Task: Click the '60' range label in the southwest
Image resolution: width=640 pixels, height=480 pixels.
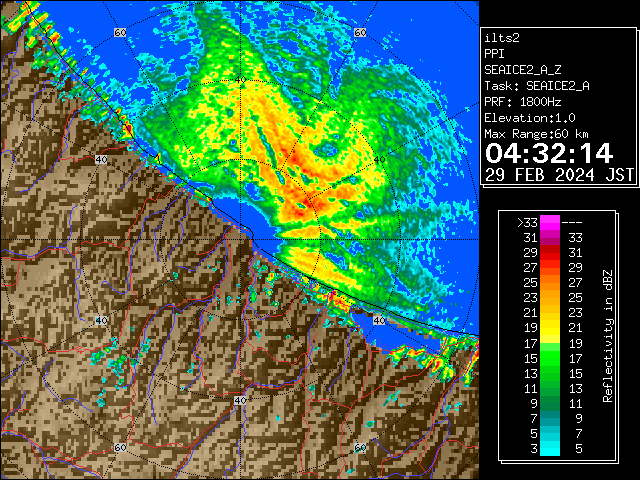Action: pos(120,447)
